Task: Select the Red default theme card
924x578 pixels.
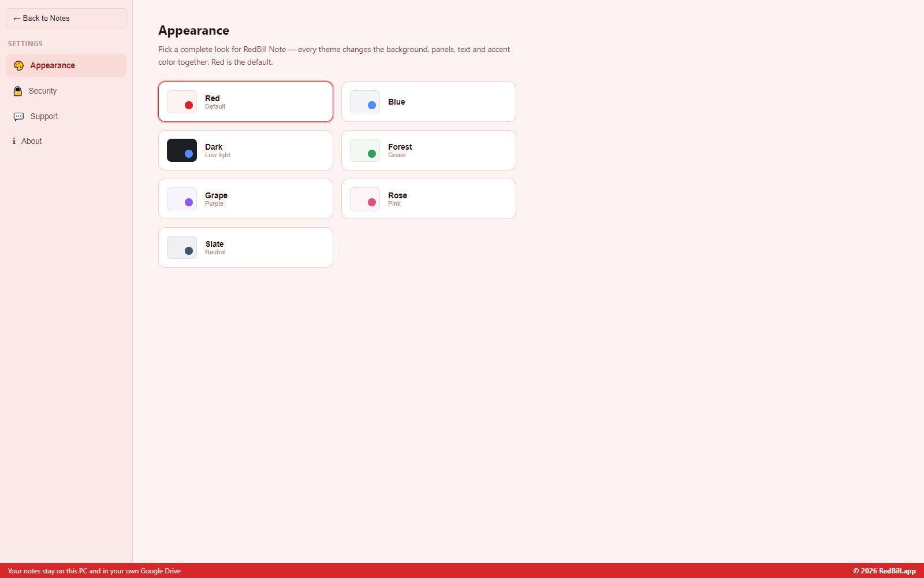Action: point(245,102)
